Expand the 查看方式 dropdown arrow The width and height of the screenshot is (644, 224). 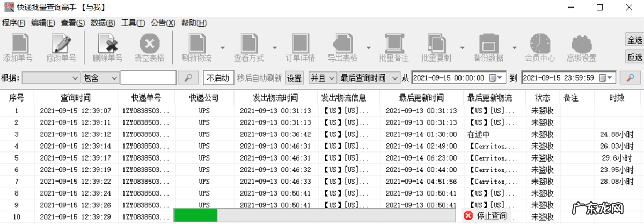point(274,47)
